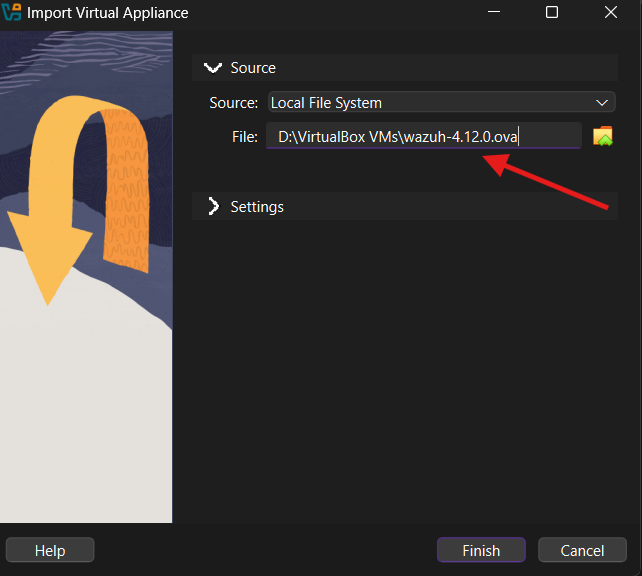Click the "Source:" field label

[x=233, y=102]
